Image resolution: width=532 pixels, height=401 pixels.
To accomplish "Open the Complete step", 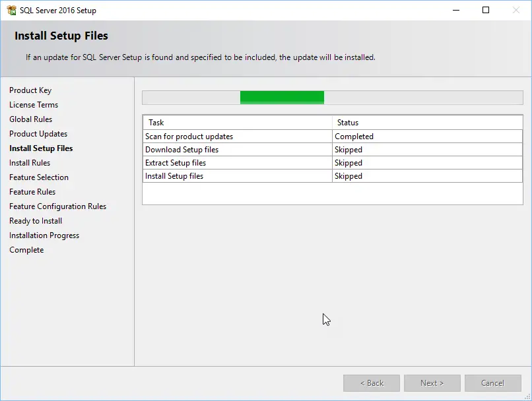I will (26, 249).
